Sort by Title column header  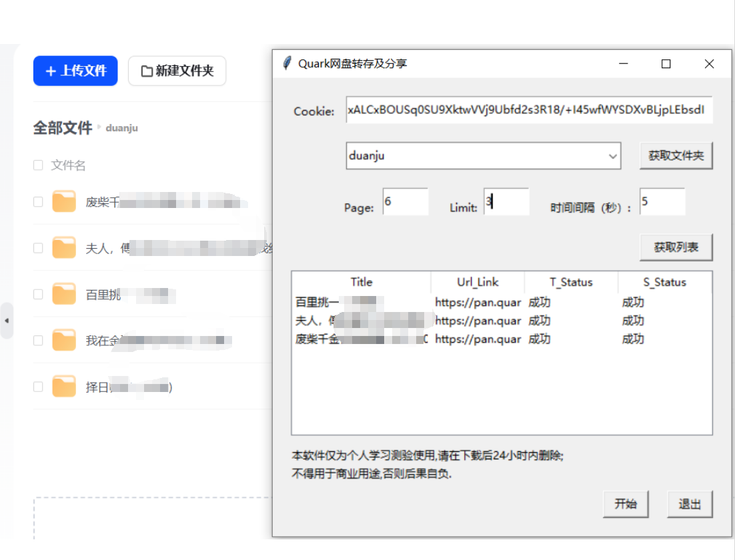[361, 281]
